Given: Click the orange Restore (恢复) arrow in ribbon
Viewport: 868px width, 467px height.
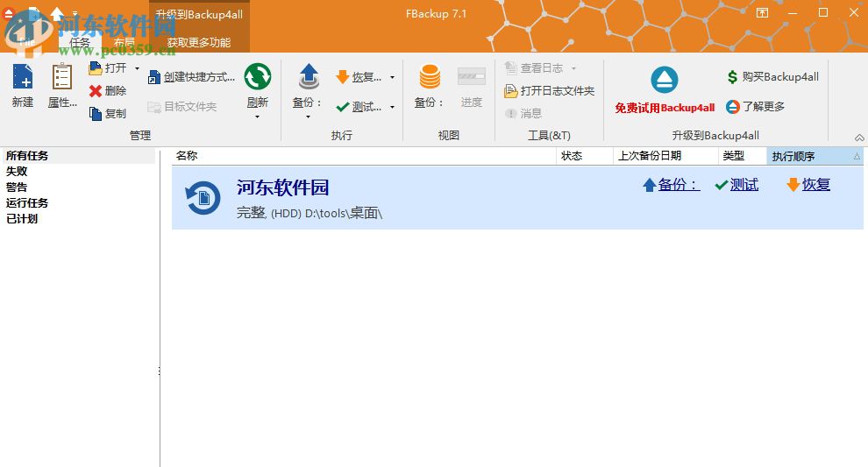Looking at the screenshot, I should pos(342,77).
